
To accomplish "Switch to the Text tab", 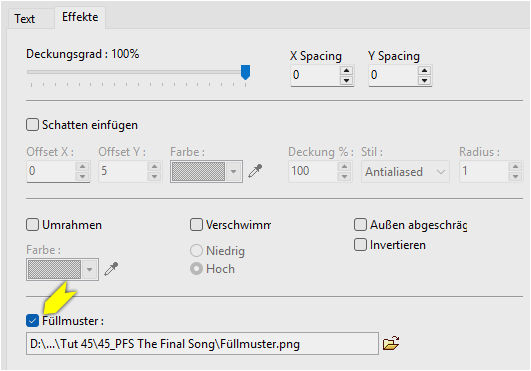I will point(25,19).
